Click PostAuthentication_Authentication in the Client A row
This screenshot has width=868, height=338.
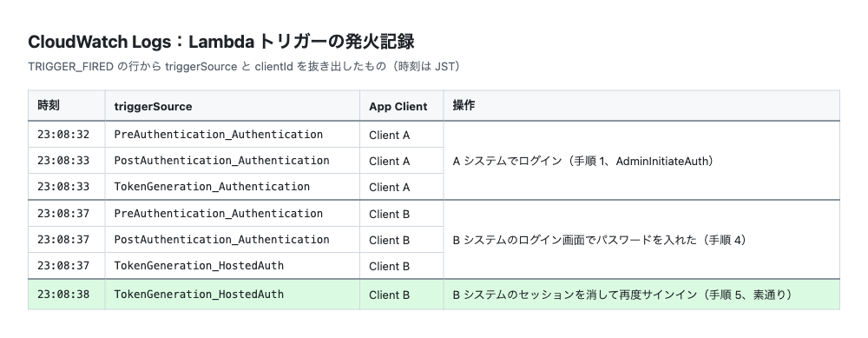[221, 161]
